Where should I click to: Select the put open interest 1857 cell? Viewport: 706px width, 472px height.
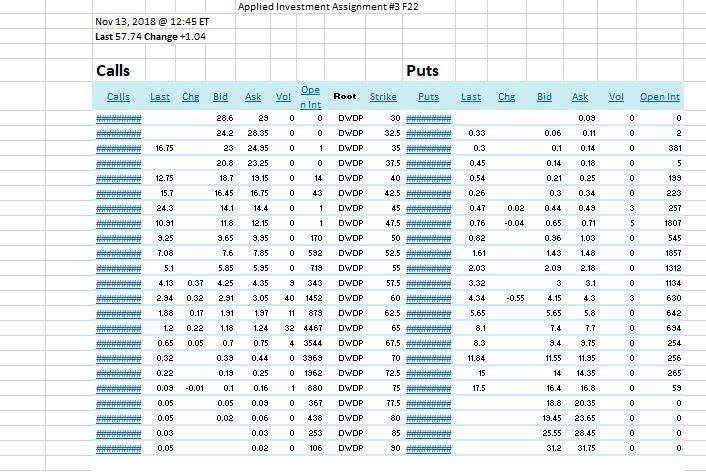pyautogui.click(x=673, y=253)
